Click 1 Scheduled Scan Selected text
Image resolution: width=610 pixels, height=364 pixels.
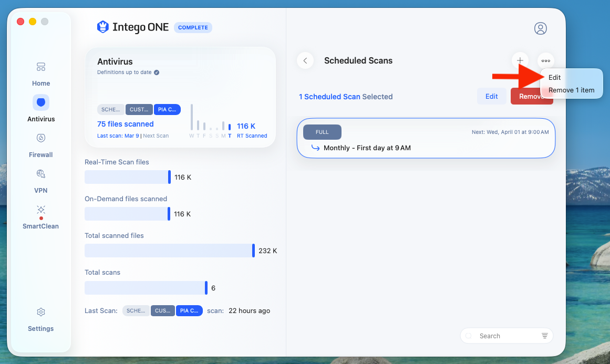pyautogui.click(x=346, y=97)
